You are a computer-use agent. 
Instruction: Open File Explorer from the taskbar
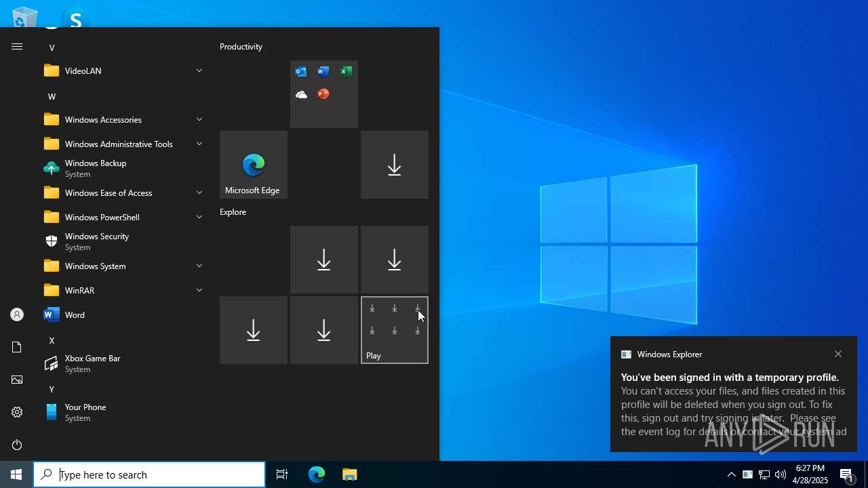coord(349,474)
